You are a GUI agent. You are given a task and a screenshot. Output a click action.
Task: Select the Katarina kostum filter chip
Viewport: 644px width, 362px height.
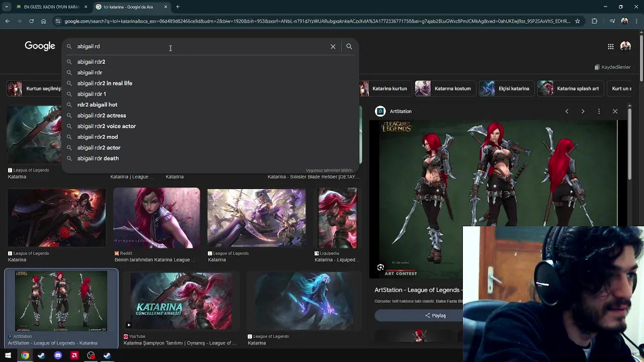[x=446, y=88]
